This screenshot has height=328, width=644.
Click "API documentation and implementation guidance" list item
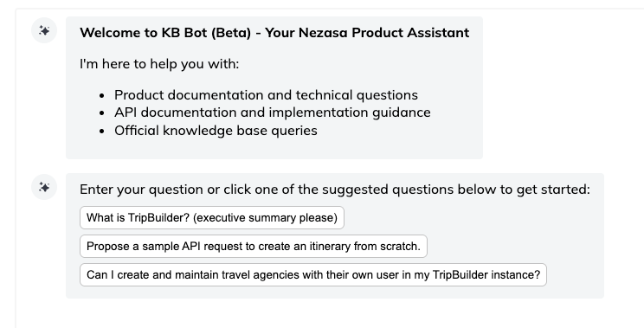[273, 113]
